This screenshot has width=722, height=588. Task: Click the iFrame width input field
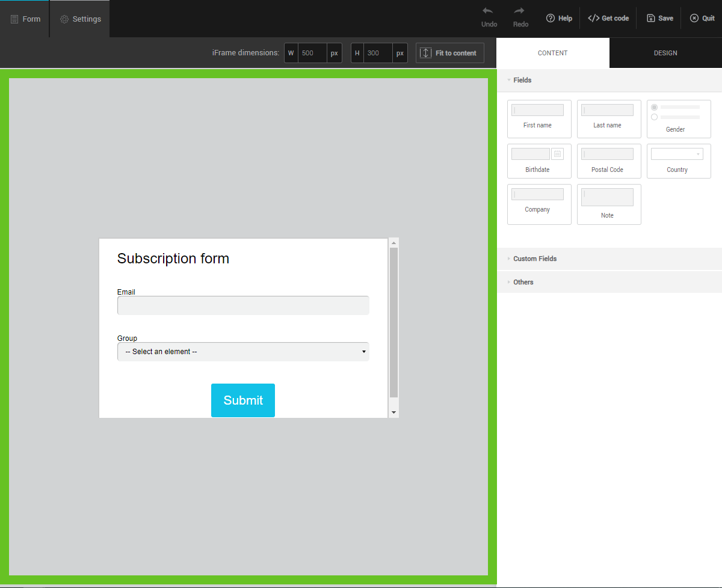click(x=312, y=53)
